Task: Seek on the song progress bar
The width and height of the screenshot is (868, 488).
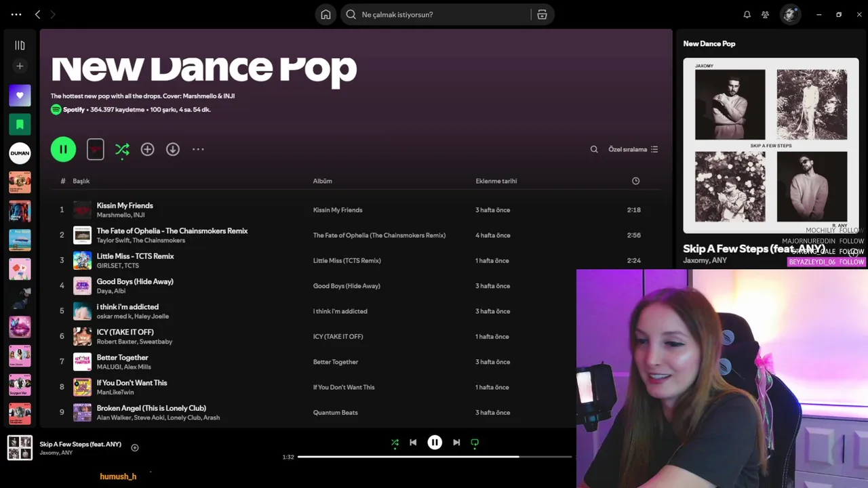Action: [x=435, y=457]
